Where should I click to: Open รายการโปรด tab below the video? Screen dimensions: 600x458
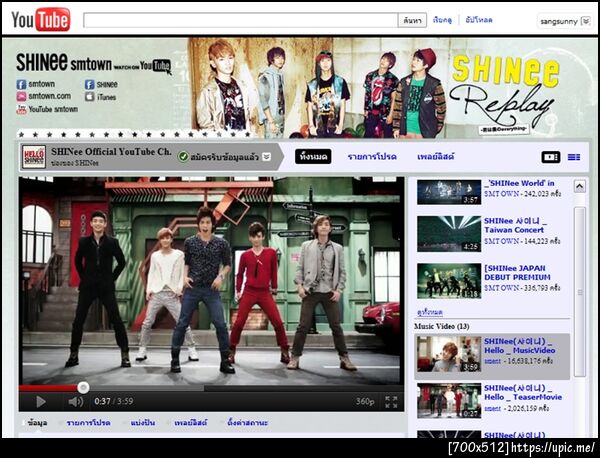88,423
